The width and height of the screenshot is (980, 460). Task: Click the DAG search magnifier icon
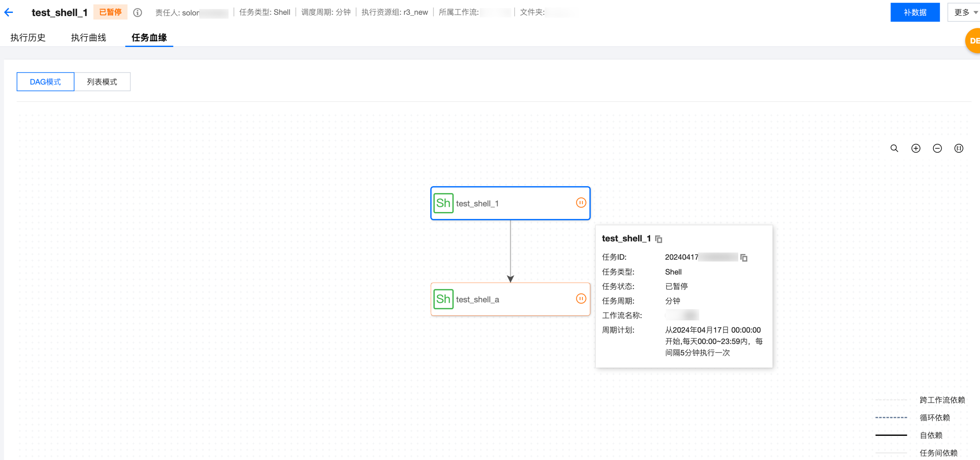[894, 148]
